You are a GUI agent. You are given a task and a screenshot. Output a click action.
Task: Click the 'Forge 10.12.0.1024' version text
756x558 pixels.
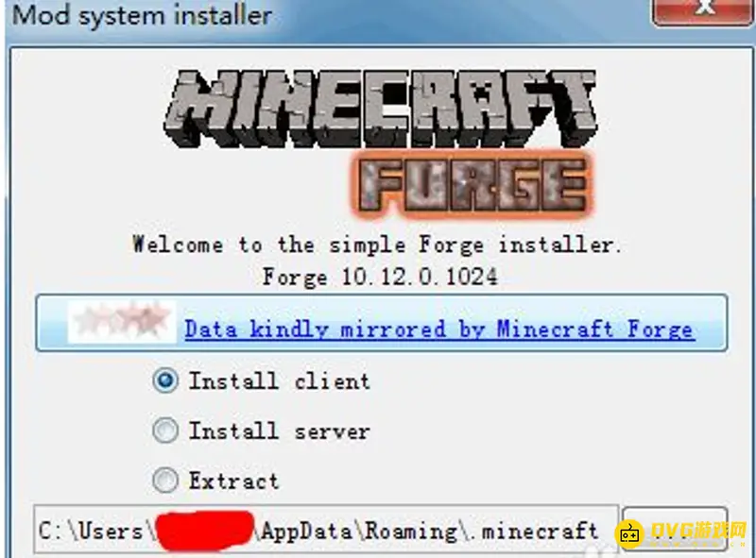coord(380,277)
